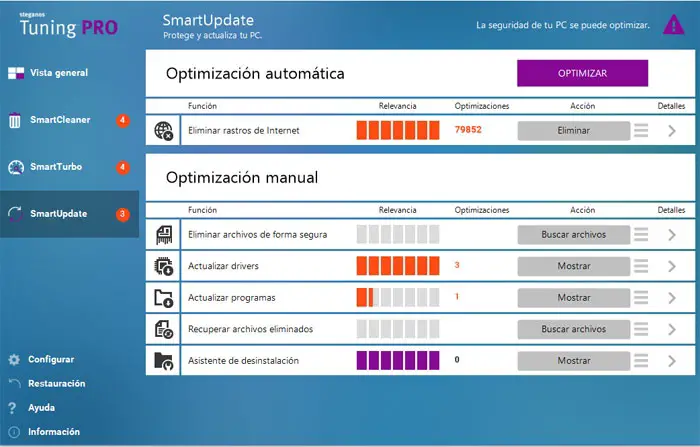Click the SmartCleaner trash can icon
Screen dimensions: 700x447
point(15,120)
